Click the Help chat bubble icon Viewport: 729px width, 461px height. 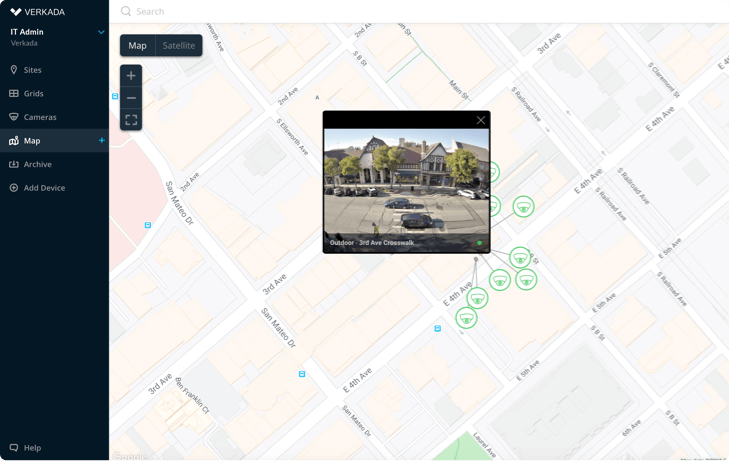[x=14, y=448]
